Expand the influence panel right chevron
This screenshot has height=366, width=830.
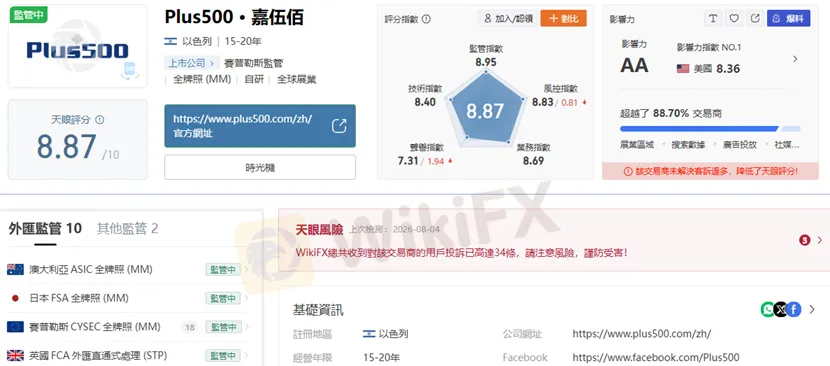click(795, 59)
